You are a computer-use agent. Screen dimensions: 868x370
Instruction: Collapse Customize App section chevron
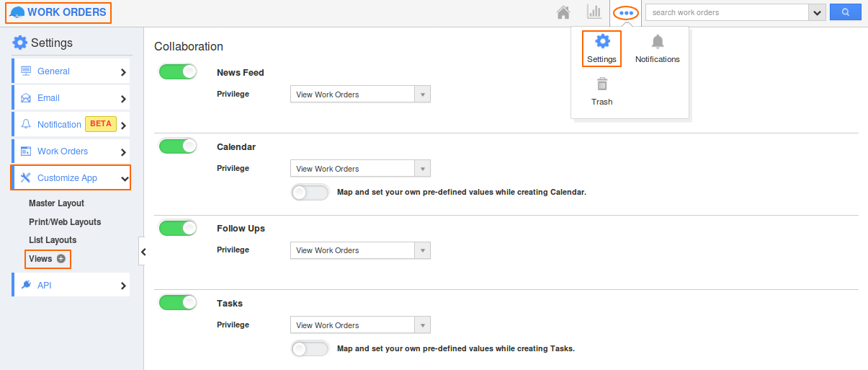124,179
